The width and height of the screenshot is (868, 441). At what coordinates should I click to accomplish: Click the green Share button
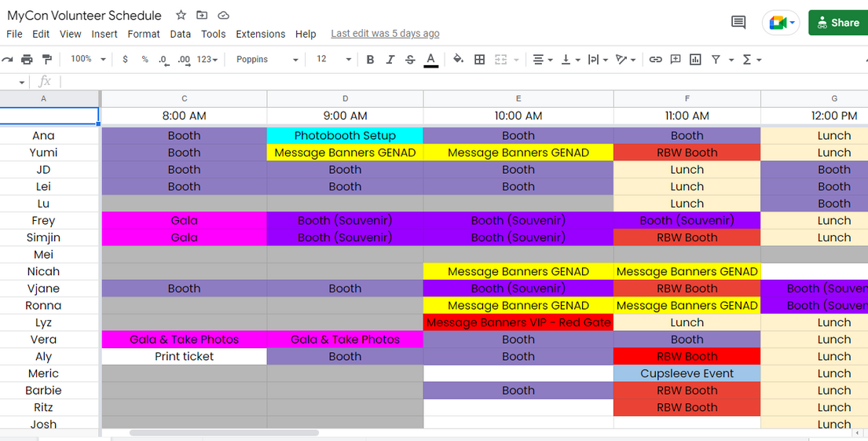click(x=837, y=23)
